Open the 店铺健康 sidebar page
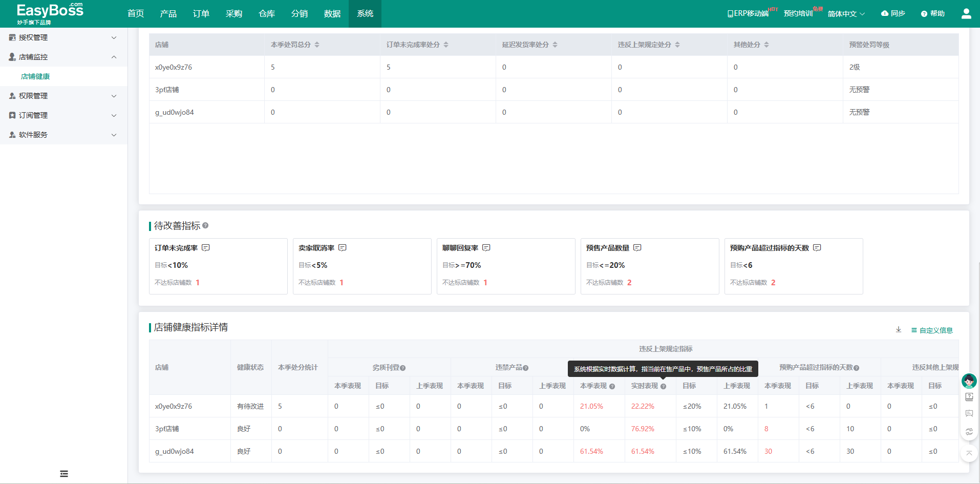Image resolution: width=980 pixels, height=484 pixels. tap(35, 76)
